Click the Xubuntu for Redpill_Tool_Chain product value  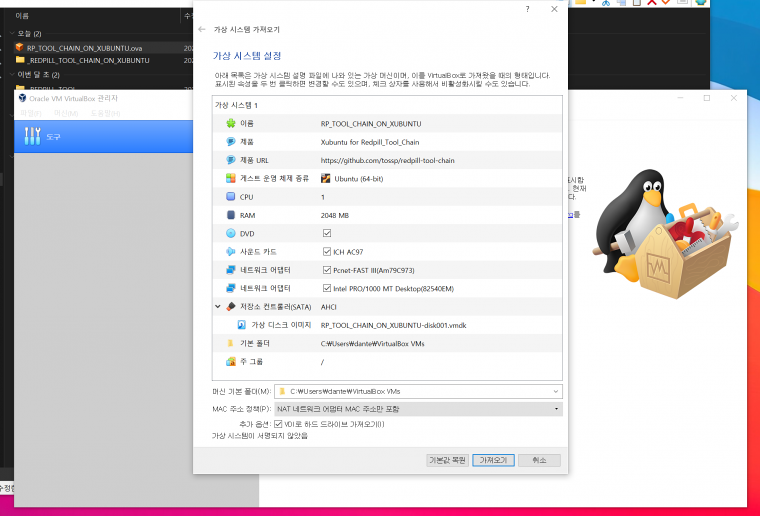(x=370, y=142)
